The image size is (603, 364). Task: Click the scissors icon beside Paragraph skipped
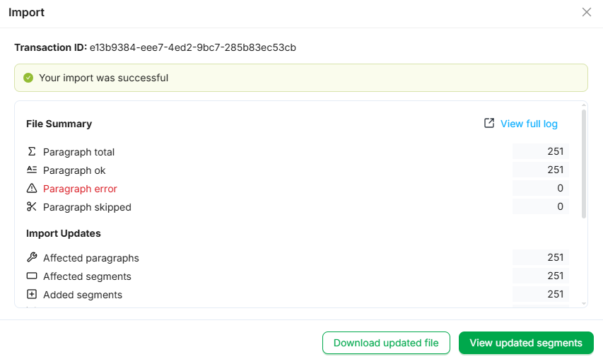[x=31, y=207]
